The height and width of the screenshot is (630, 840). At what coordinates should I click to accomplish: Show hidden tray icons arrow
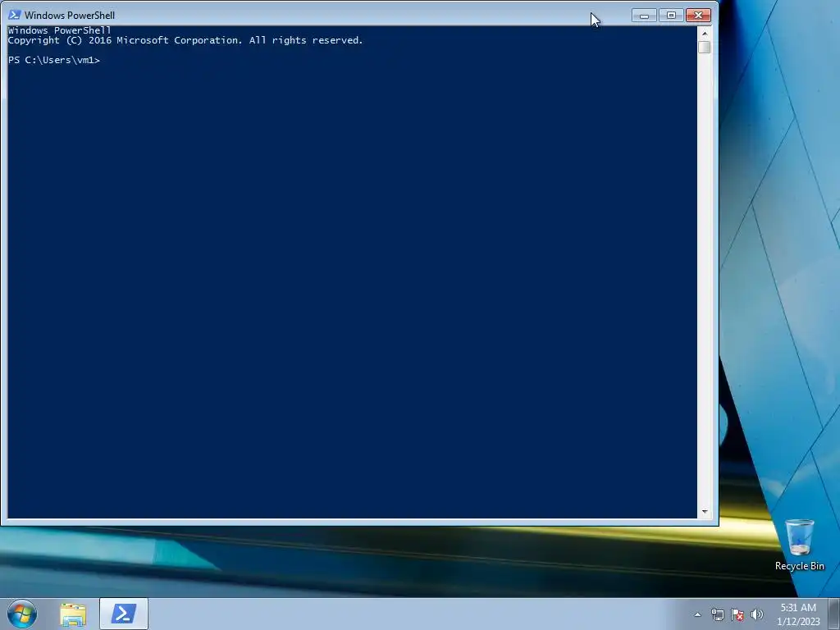697,614
